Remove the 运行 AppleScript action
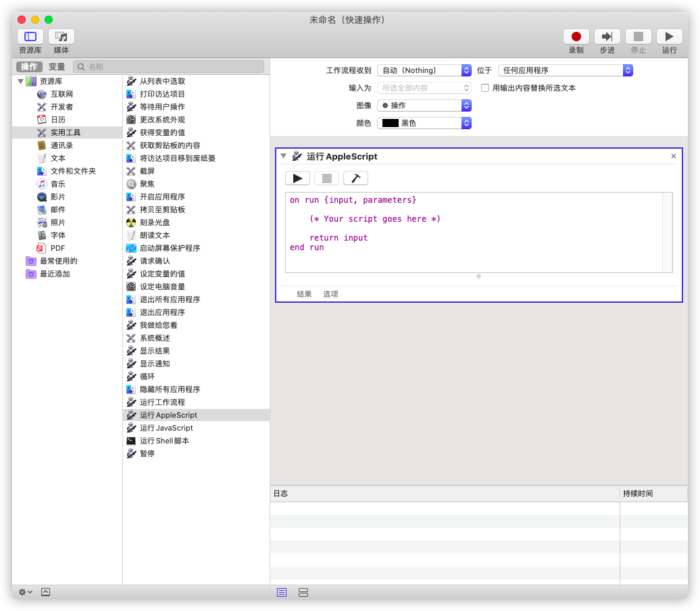This screenshot has height=611, width=700. pyautogui.click(x=674, y=156)
